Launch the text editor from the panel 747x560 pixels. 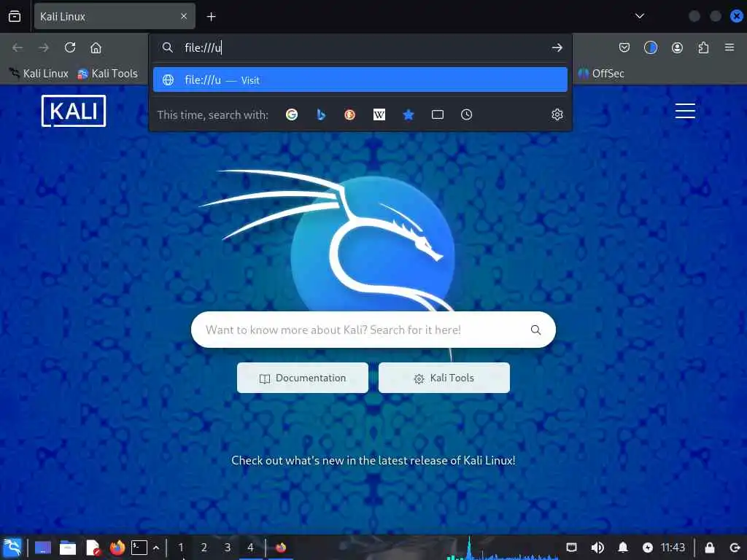tap(93, 548)
